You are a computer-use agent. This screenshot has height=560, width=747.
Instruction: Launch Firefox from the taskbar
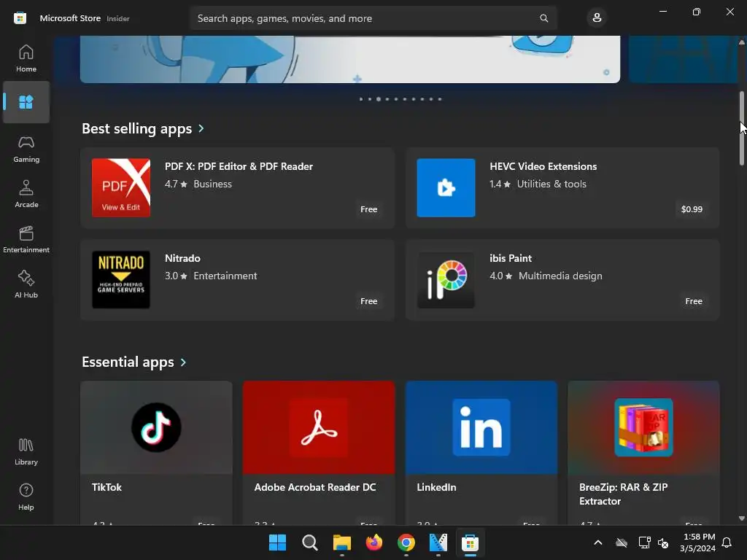pos(374,542)
